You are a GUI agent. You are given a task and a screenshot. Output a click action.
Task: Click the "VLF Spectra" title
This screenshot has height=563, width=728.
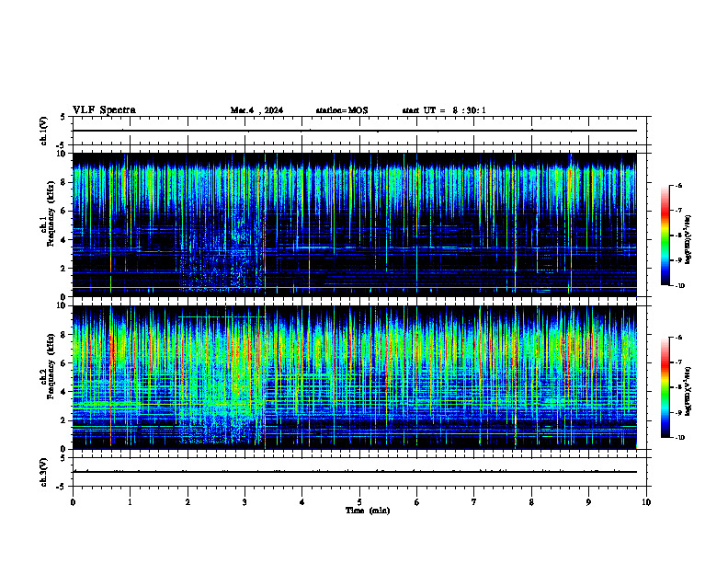pos(104,110)
